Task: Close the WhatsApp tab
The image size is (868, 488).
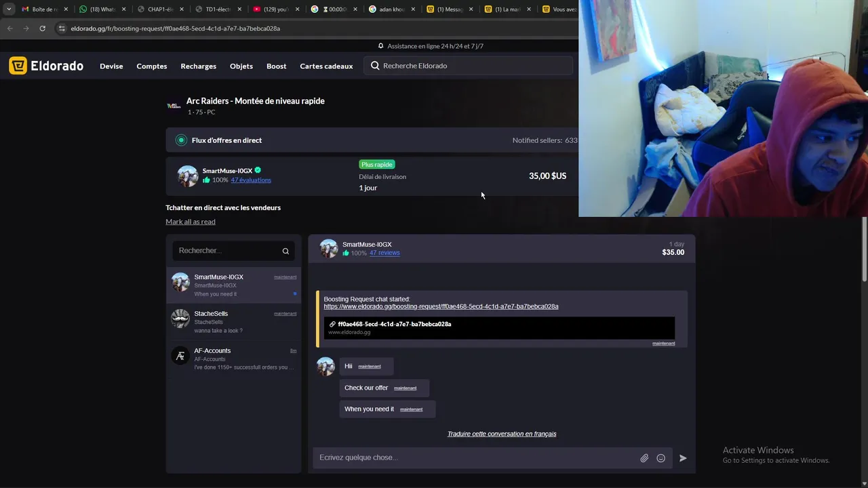Action: (x=123, y=9)
